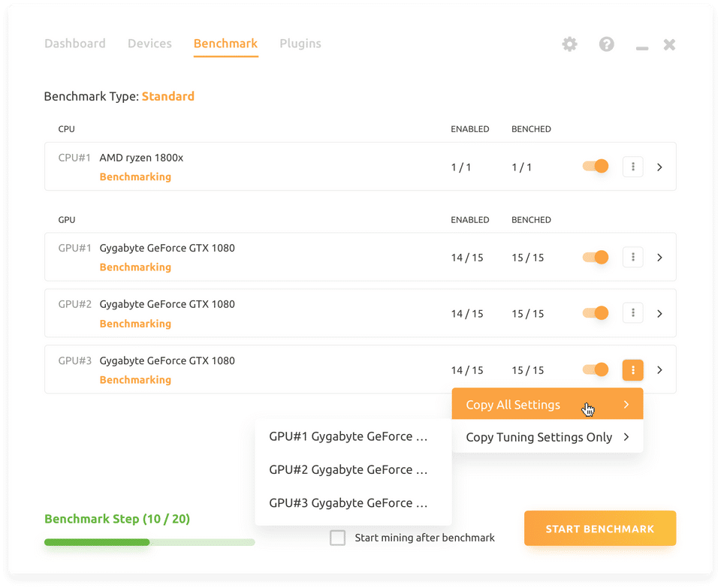Expand GPU#2 row details chevron
721x588 pixels.
659,314
